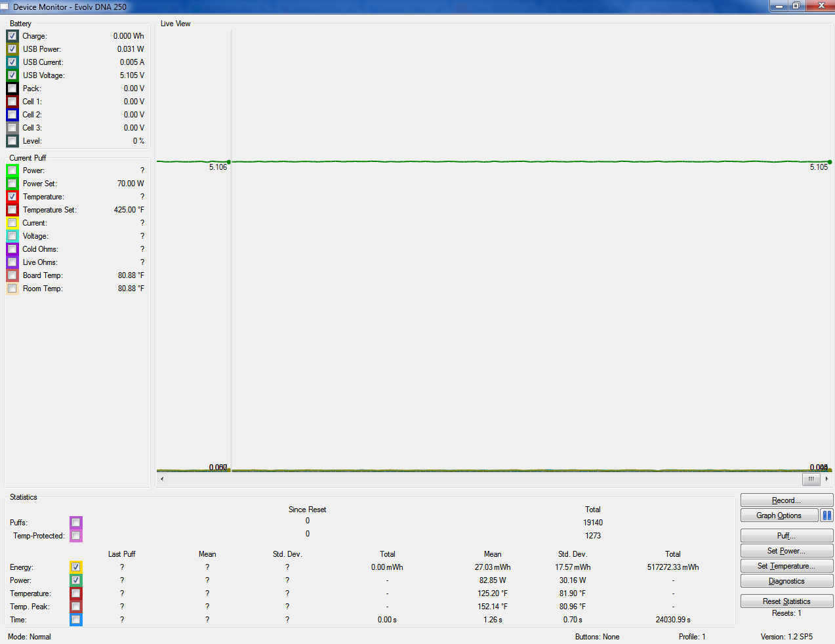Uncheck the Current Puff Temperature checkbox
This screenshot has width=835, height=644.
(x=12, y=197)
